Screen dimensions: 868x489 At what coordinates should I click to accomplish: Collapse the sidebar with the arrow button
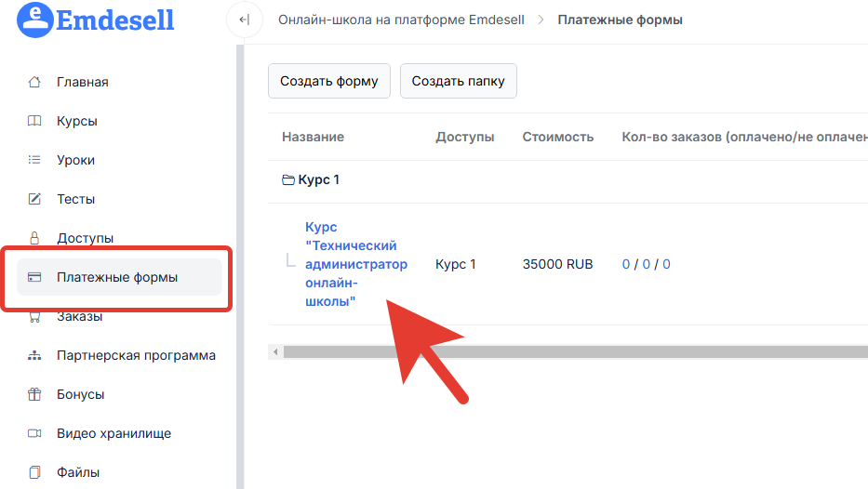(244, 20)
